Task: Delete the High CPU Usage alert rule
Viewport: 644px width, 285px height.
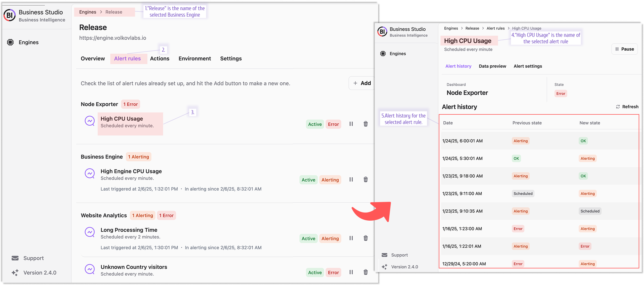Action: (x=366, y=124)
